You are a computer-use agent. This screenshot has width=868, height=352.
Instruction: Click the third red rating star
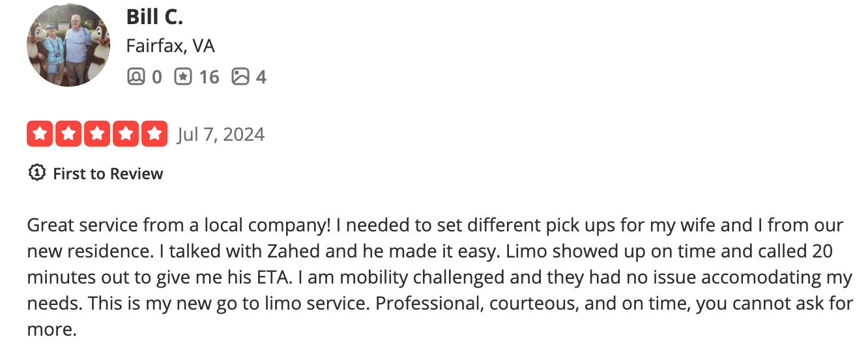(x=97, y=134)
